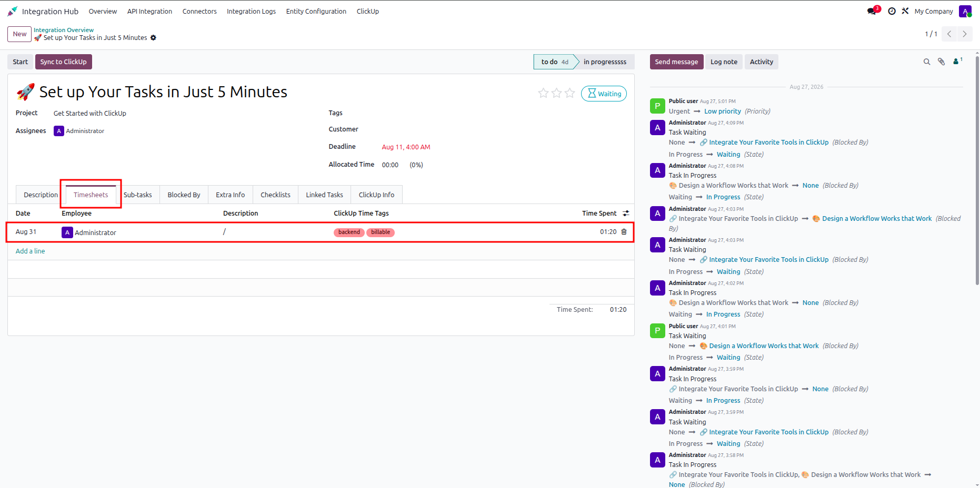Open attachments paperclip icon in chatter
Image resolution: width=980 pixels, height=488 pixels.
pyautogui.click(x=942, y=62)
